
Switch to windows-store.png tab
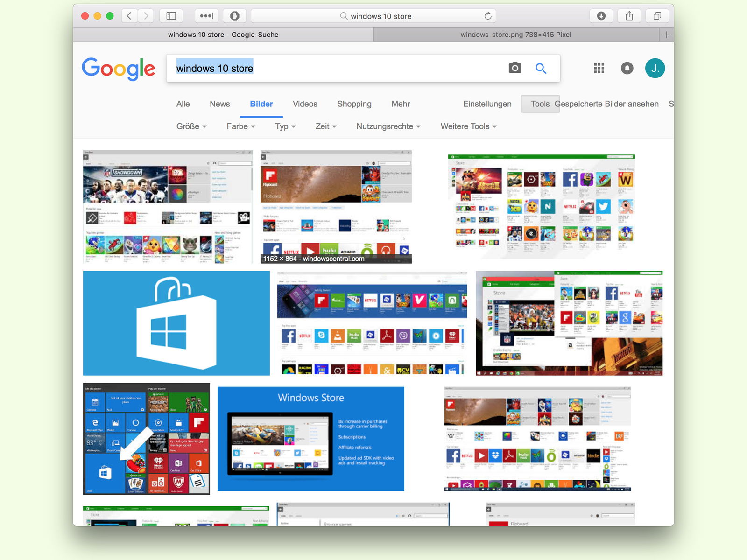[516, 35]
